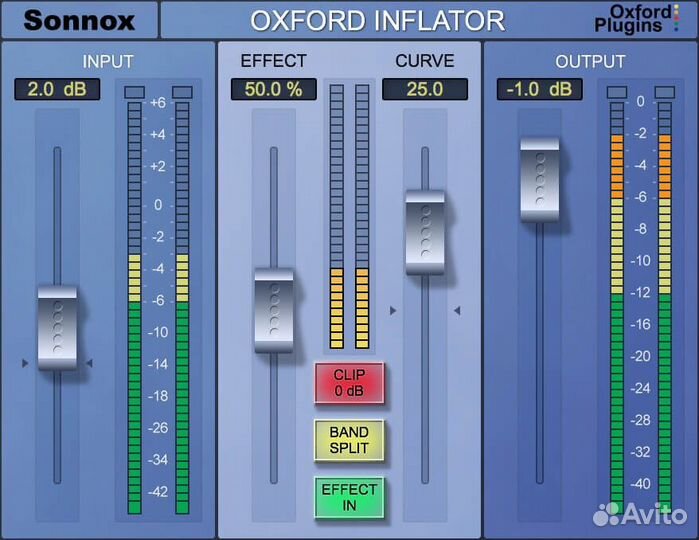
Task: Click the input gain value 2.0 dB
Action: click(x=57, y=89)
